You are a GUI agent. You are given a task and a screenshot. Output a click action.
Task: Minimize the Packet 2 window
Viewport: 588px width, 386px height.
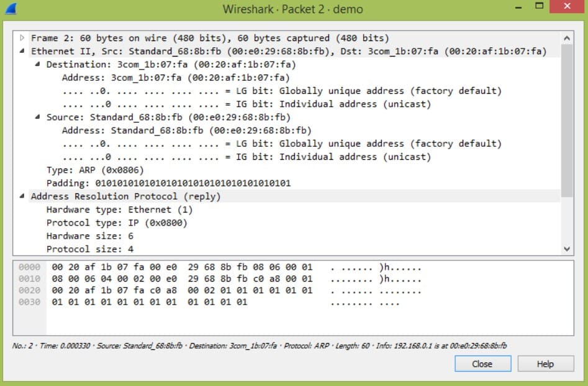pos(518,7)
